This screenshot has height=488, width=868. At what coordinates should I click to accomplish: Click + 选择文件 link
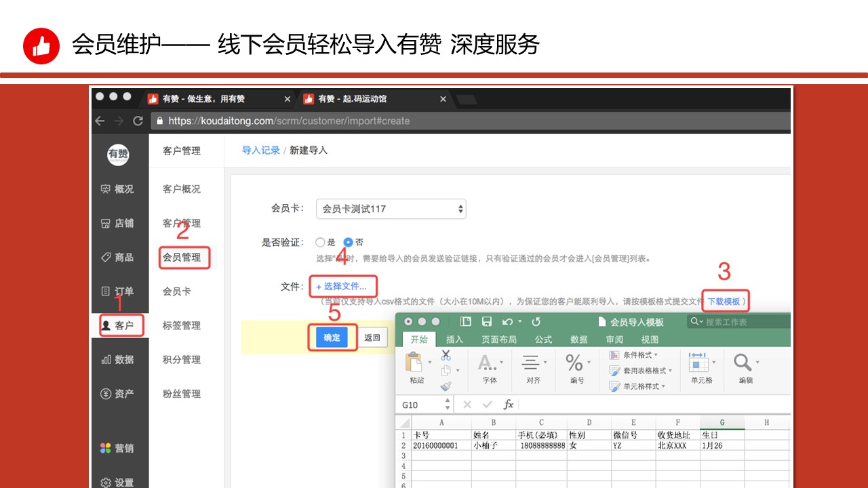(341, 287)
